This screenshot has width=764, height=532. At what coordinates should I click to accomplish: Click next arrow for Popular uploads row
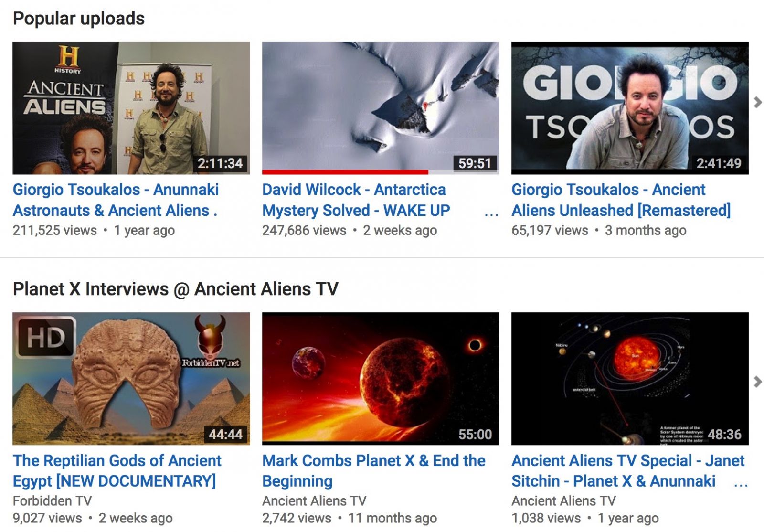757,102
